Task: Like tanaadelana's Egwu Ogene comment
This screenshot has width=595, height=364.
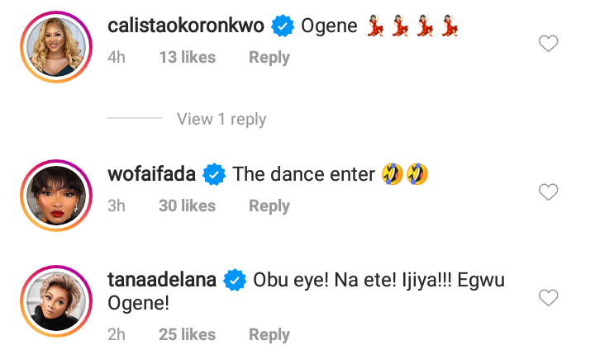Action: (549, 298)
